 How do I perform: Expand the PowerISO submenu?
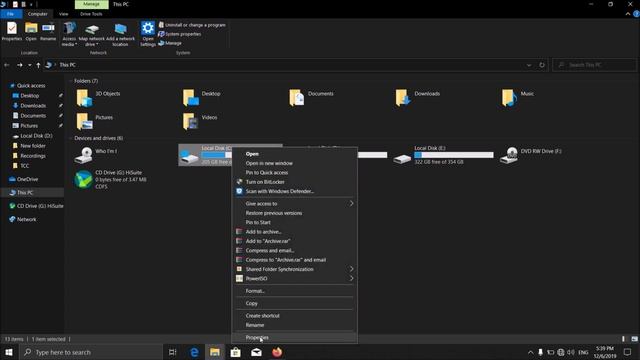tap(294, 278)
